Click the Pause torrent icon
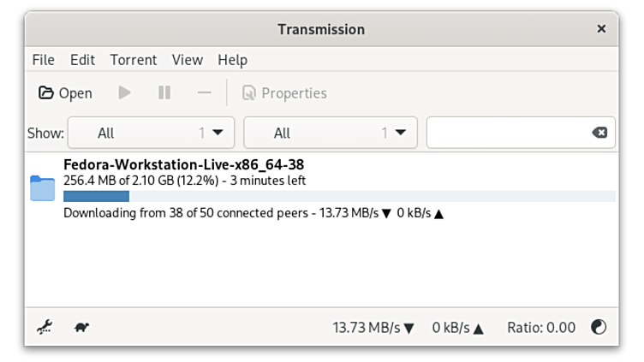644x362 pixels. click(x=164, y=93)
